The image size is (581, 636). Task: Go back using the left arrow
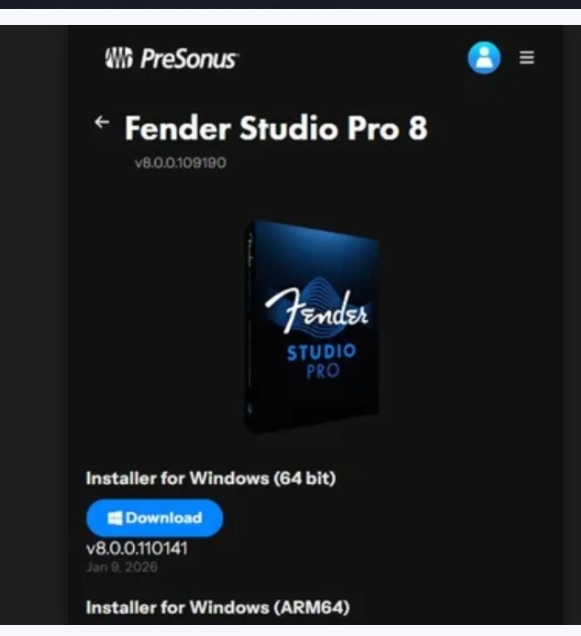[102, 122]
